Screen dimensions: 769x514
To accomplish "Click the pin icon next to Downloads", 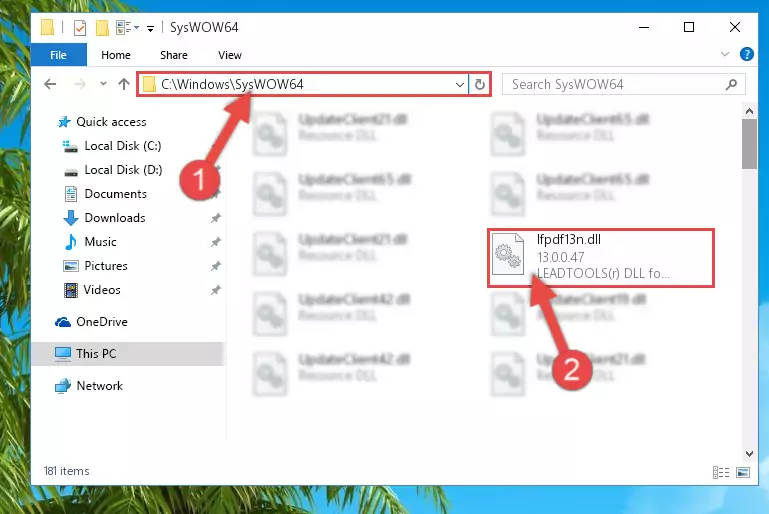I will pos(215,218).
